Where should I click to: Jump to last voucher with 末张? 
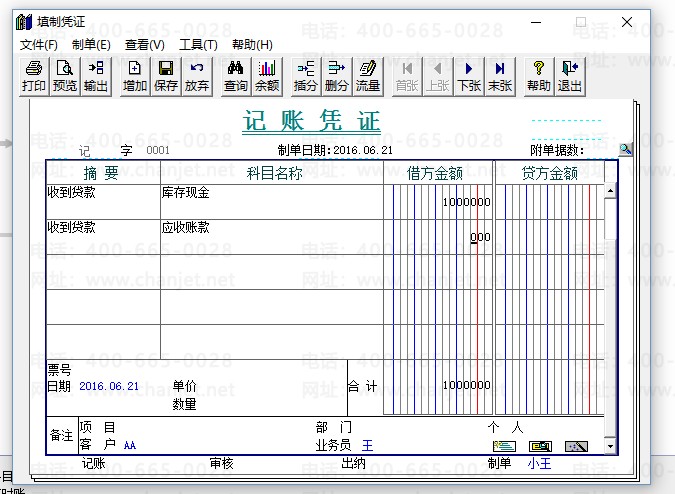(500, 76)
